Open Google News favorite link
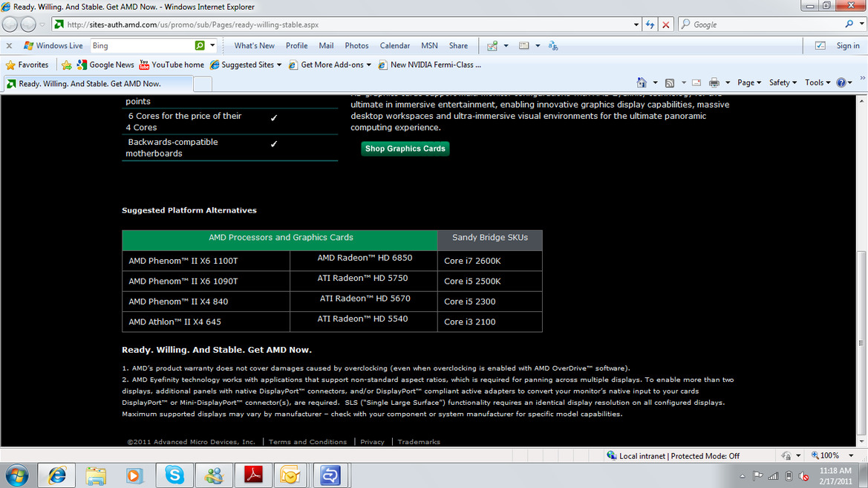Image resolution: width=868 pixels, height=488 pixels. pos(105,65)
